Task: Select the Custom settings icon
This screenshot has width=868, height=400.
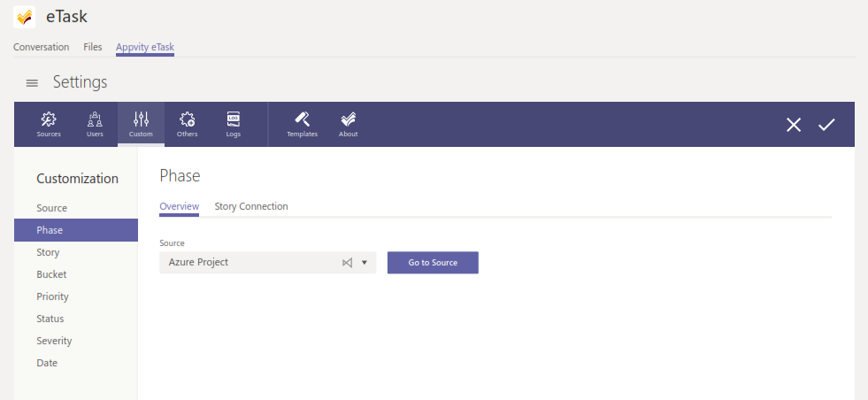Action: [141, 124]
